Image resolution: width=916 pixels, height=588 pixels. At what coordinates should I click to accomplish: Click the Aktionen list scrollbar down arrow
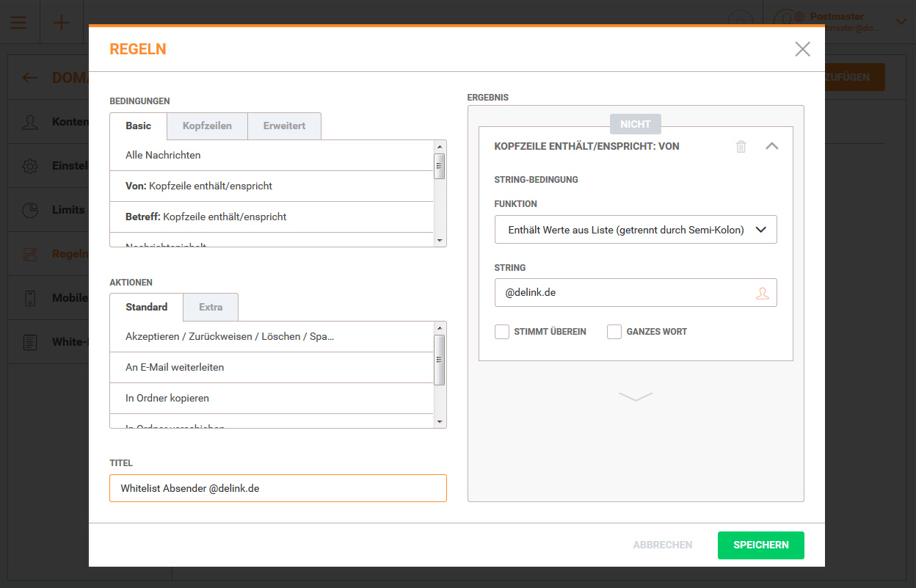coord(440,422)
